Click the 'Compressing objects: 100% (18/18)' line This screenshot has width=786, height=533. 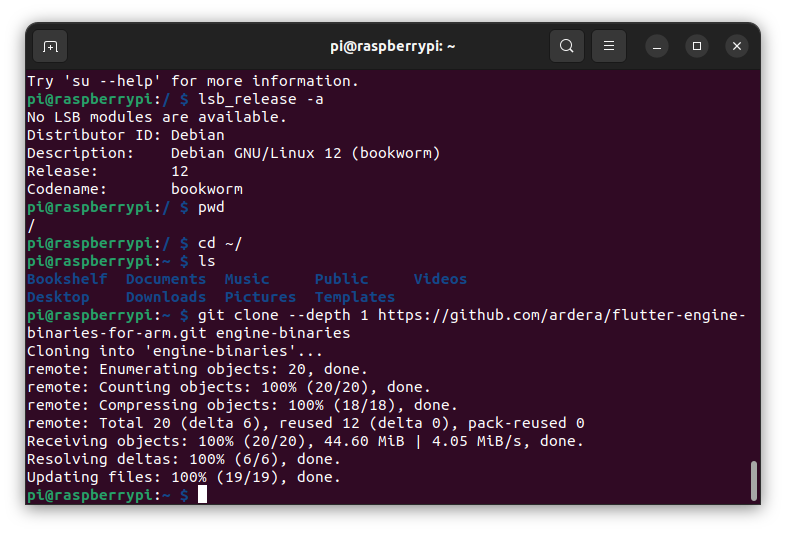(242, 405)
